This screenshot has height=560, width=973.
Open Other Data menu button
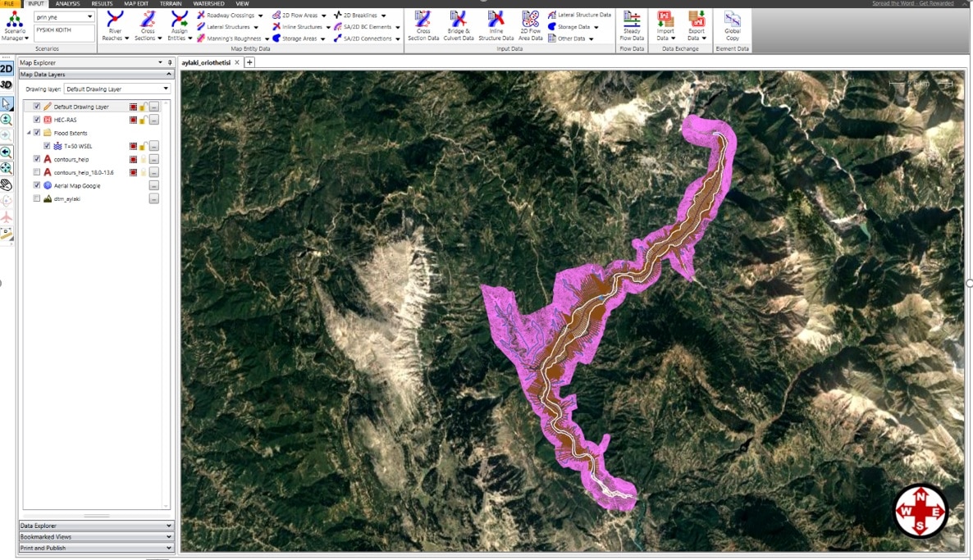click(x=571, y=39)
